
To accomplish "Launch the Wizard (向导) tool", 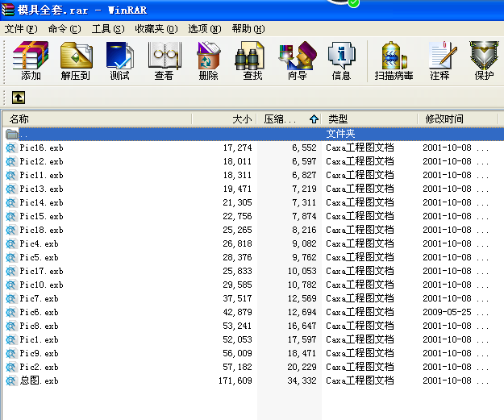I will coord(298,60).
